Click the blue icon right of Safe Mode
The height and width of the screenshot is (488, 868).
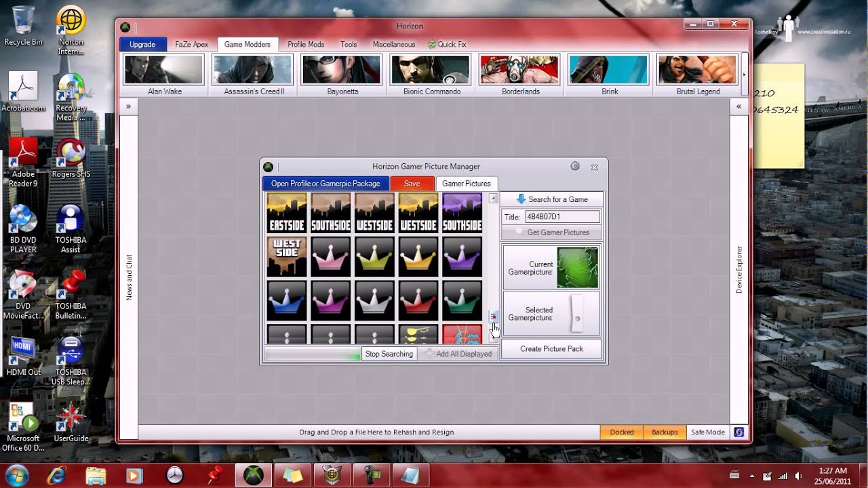[739, 432]
